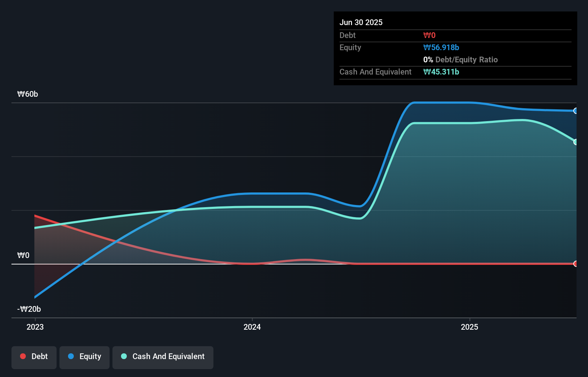This screenshot has height=377, width=588.
Task: Click the red Debt legend dot
Action: 23,356
